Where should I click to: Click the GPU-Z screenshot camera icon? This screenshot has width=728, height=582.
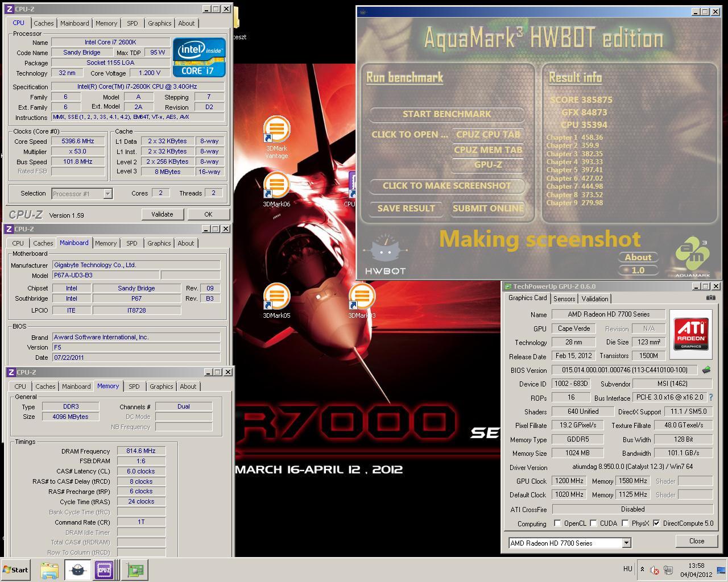[x=711, y=297]
